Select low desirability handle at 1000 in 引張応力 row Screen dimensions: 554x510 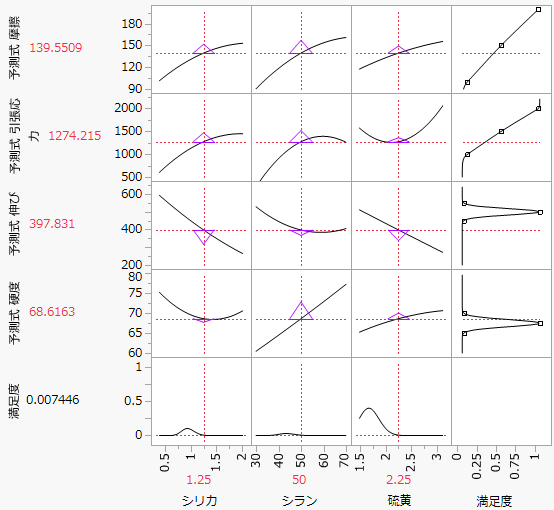(467, 154)
